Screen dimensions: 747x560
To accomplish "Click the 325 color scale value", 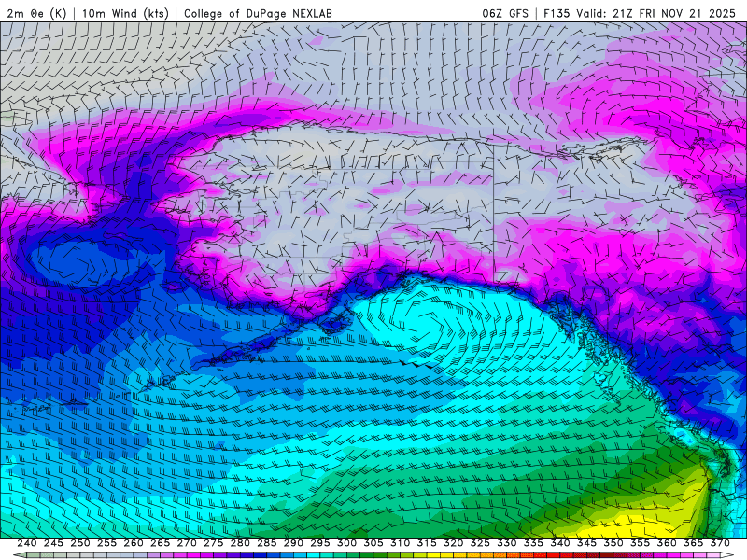I will (480, 543).
